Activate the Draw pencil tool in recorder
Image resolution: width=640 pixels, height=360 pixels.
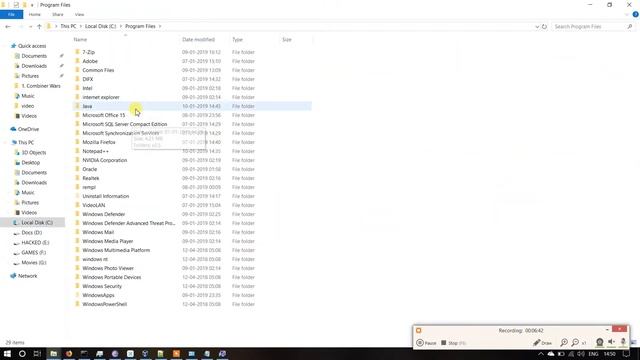pos(542,343)
